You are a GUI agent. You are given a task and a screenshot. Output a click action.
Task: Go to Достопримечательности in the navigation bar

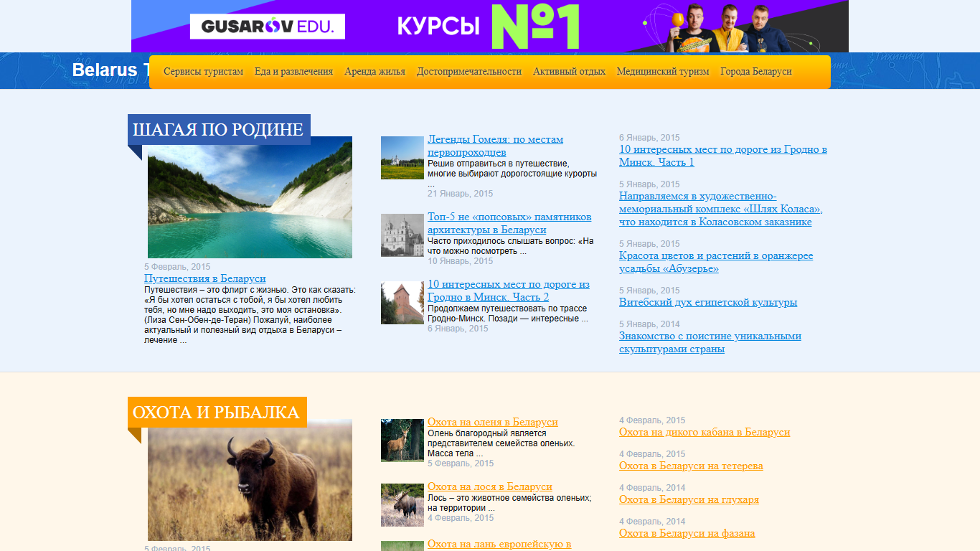[468, 72]
